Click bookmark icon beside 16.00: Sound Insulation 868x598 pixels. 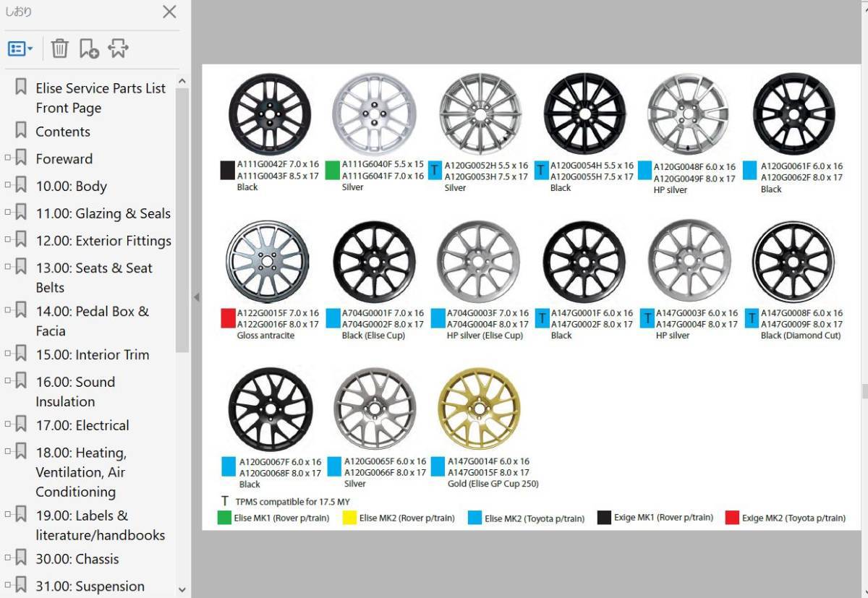point(21,380)
